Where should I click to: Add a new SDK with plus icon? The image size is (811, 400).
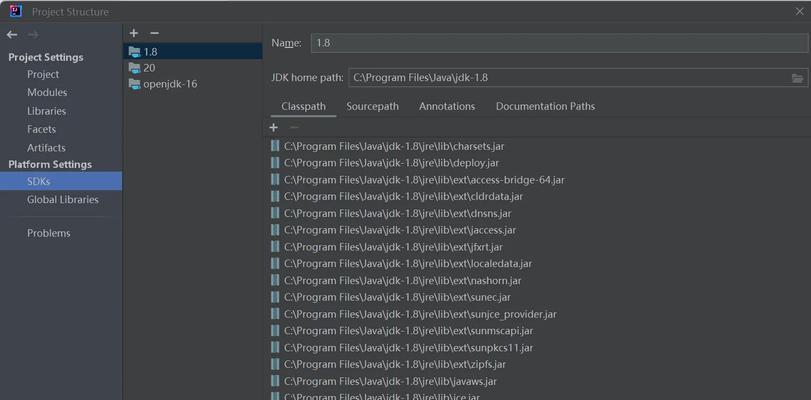coord(134,33)
